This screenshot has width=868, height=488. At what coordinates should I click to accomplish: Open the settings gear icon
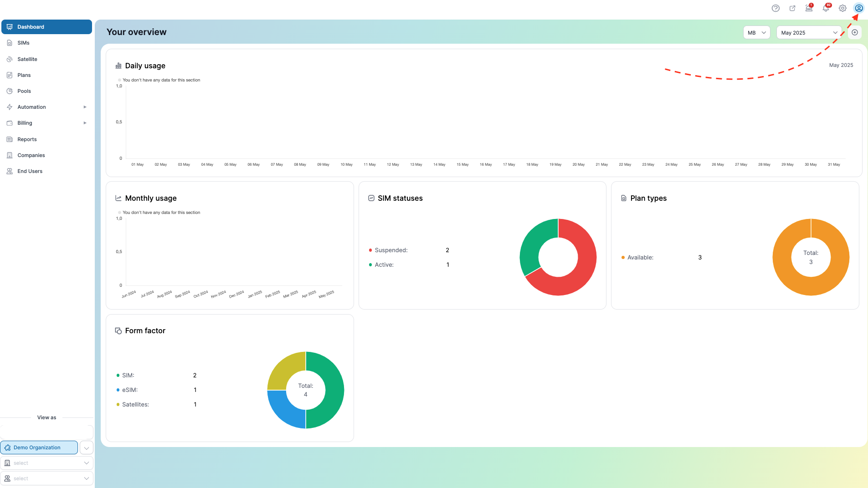coord(842,8)
